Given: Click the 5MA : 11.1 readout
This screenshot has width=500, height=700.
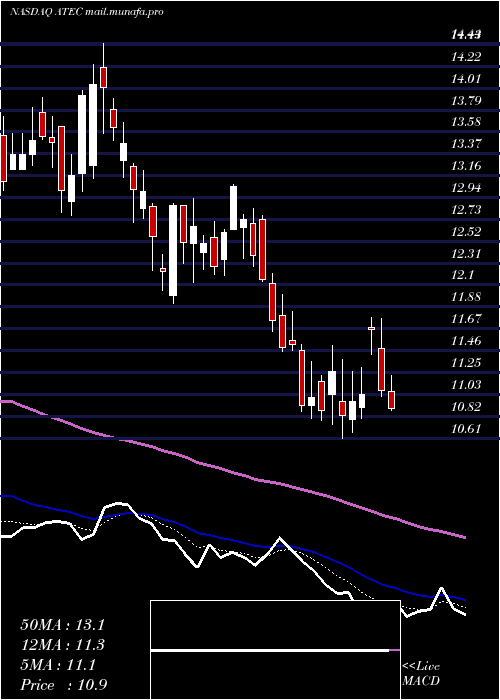Looking at the screenshot, I should tap(58, 665).
